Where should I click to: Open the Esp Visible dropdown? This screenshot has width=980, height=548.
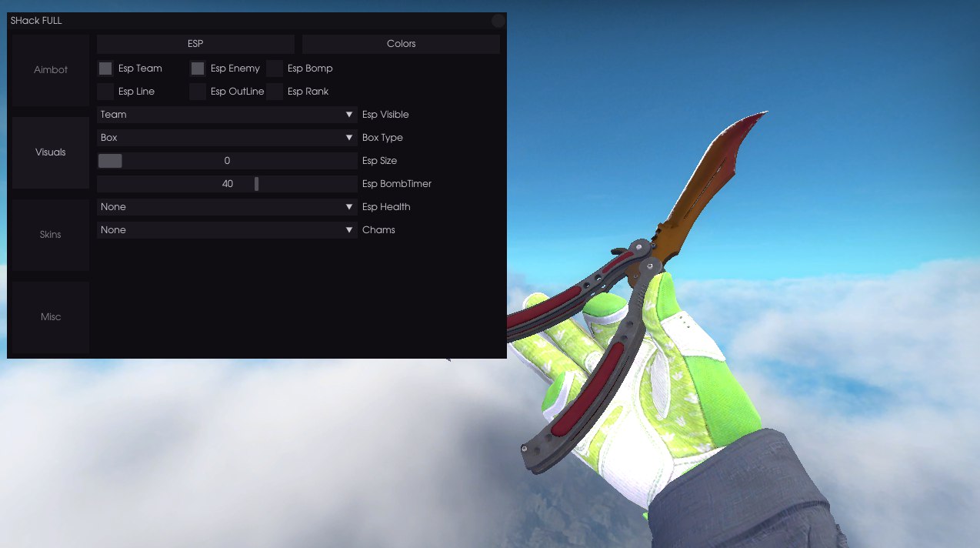[227, 115]
